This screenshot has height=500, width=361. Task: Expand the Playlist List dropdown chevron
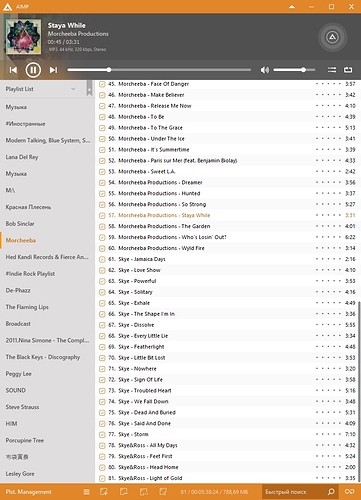[73, 89]
